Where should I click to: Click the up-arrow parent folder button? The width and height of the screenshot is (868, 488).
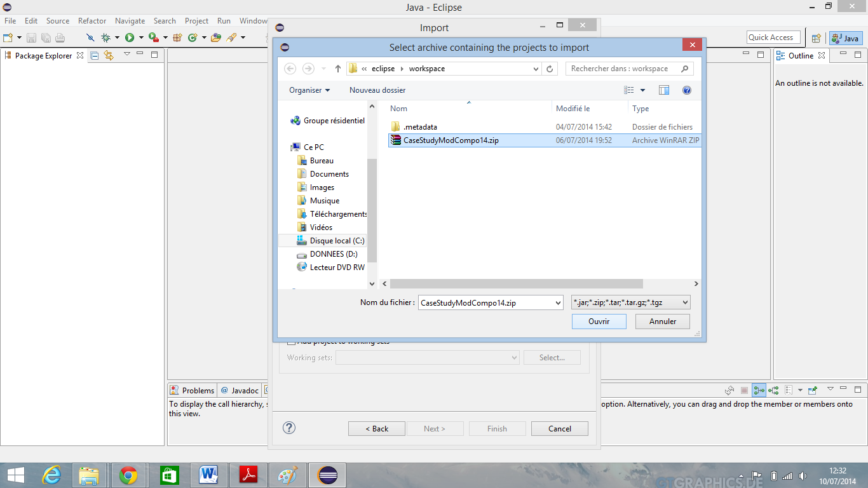[337, 69]
